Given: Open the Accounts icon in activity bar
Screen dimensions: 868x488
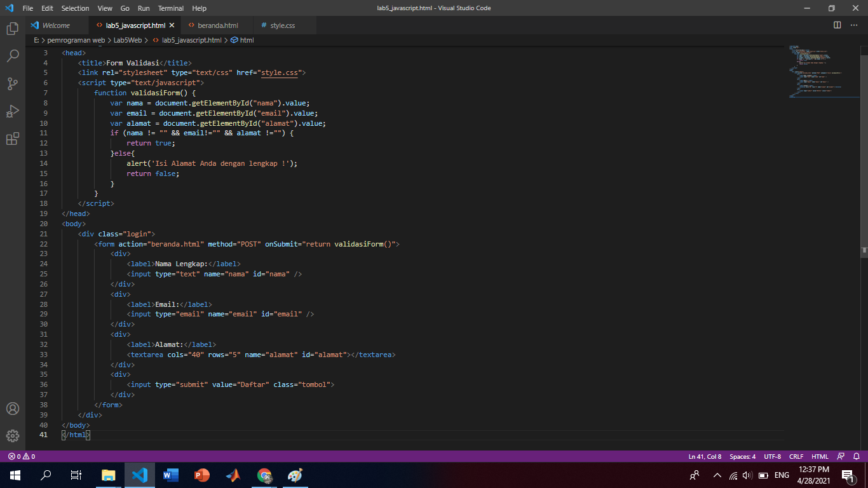Looking at the screenshot, I should click(13, 409).
